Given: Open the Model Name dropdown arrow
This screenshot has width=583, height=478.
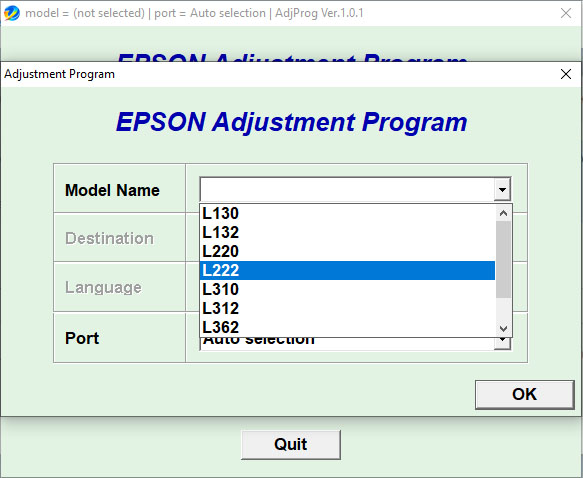Looking at the screenshot, I should [502, 190].
